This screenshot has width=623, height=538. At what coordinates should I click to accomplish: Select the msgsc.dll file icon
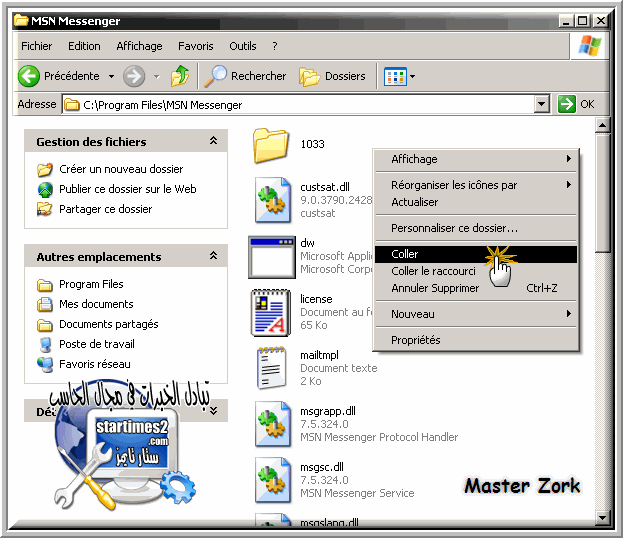(273, 480)
